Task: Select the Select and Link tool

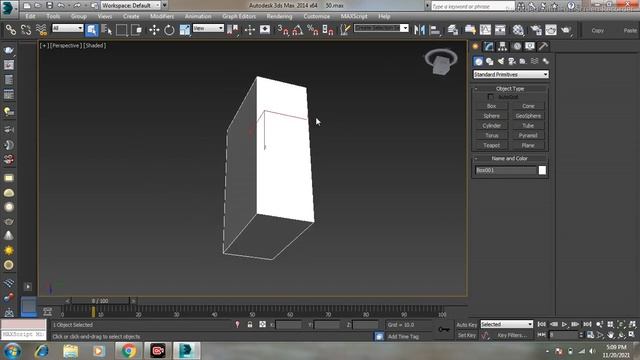Action: pyautogui.click(x=11, y=30)
